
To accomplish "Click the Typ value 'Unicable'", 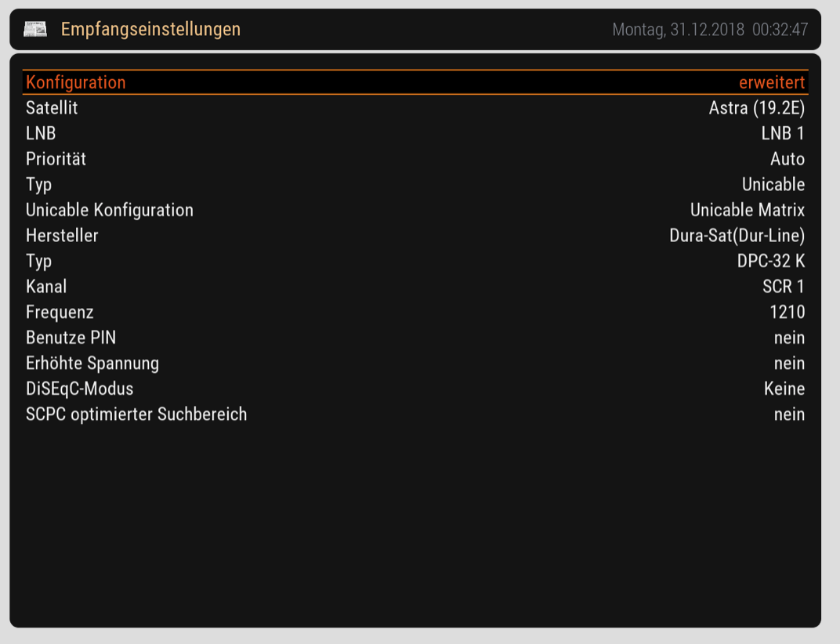I will click(x=773, y=185).
